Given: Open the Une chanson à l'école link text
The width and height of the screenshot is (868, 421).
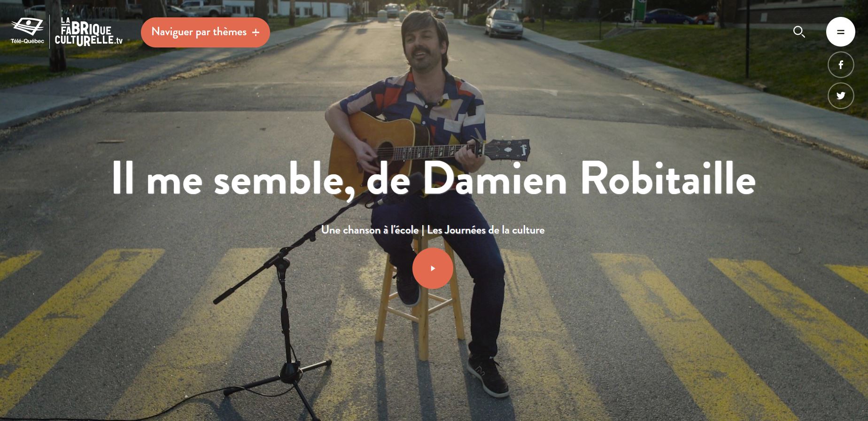Looking at the screenshot, I should point(370,230).
